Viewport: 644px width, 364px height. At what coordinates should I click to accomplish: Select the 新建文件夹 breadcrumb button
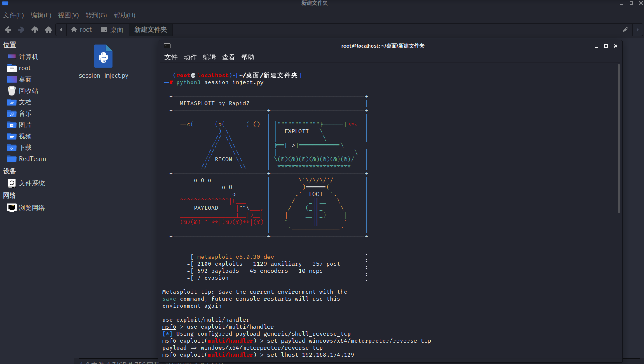[151, 30]
